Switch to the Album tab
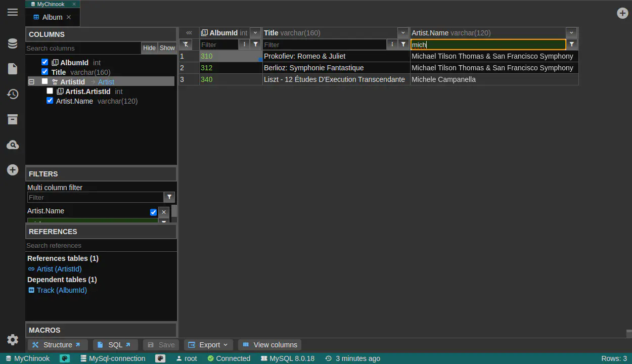The height and width of the screenshot is (364, 632). click(x=52, y=17)
